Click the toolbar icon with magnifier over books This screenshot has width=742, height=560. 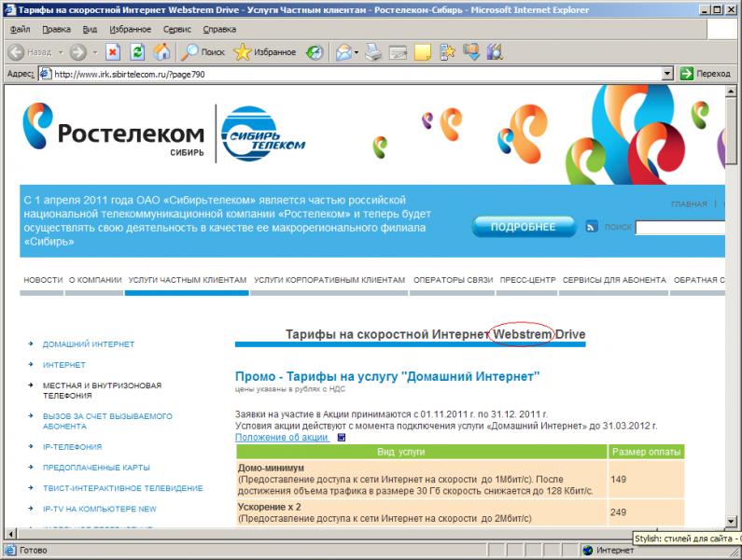coord(495,52)
